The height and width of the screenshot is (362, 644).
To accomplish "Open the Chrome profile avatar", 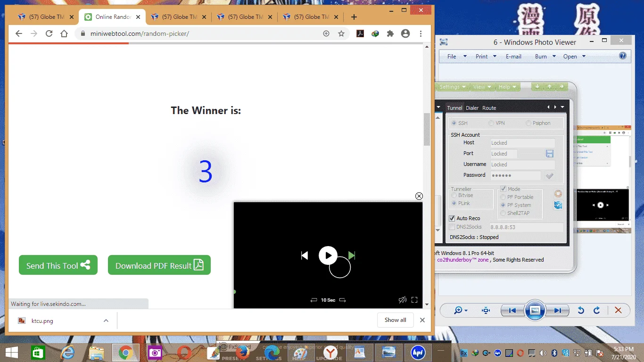I will pyautogui.click(x=405, y=33).
